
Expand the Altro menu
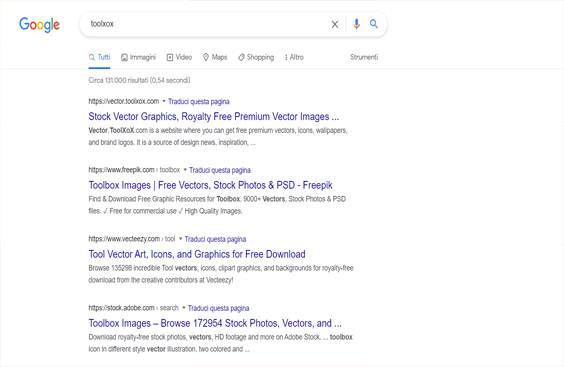[x=294, y=57]
